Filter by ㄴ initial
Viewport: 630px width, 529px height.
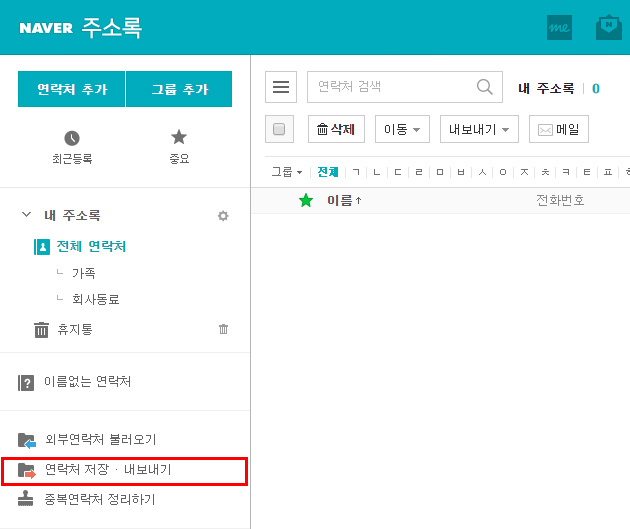point(376,172)
